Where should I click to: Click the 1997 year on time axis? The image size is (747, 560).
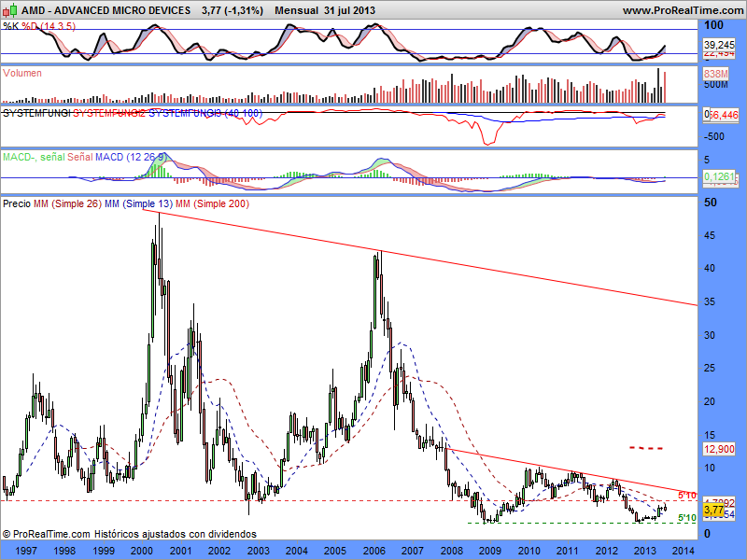(26, 551)
